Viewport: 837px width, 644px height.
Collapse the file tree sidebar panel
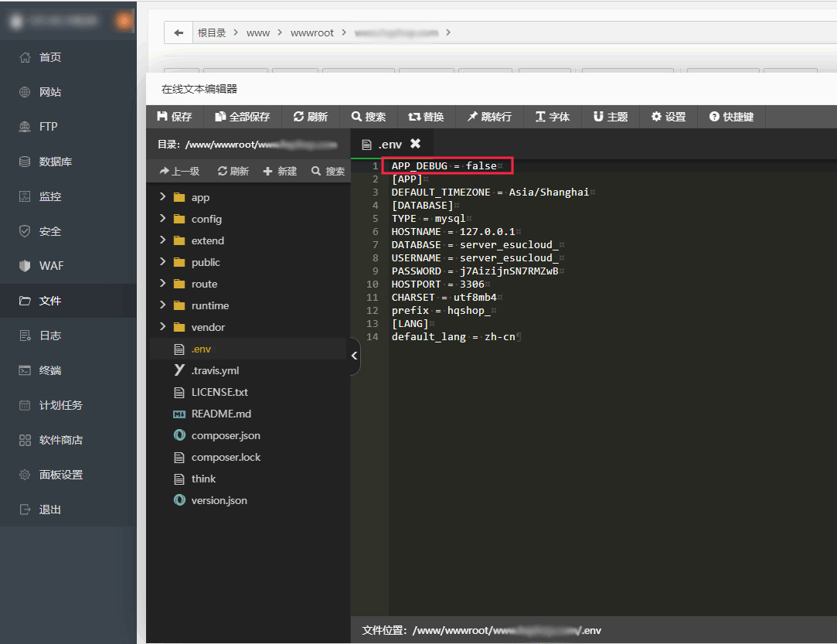(x=355, y=356)
